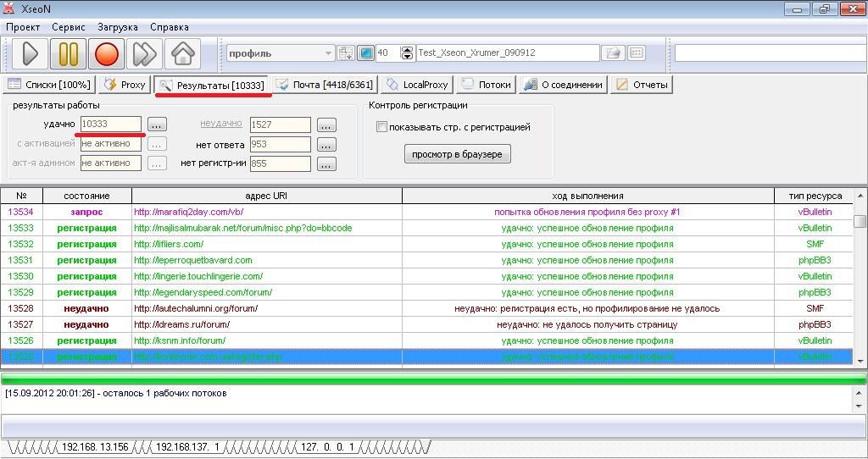This screenshot has height=459, width=868.
Task: Select row with http://ksnm.info/forum/
Action: [x=427, y=340]
